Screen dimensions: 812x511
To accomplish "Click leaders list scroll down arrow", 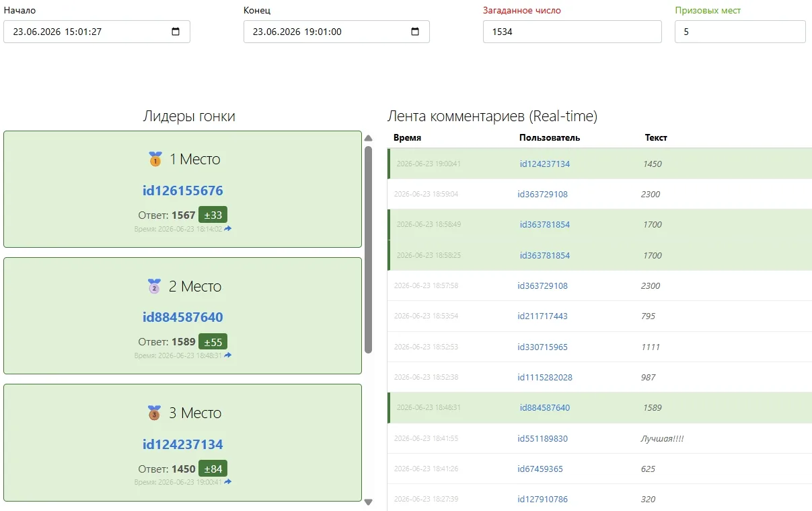I will coord(368,502).
